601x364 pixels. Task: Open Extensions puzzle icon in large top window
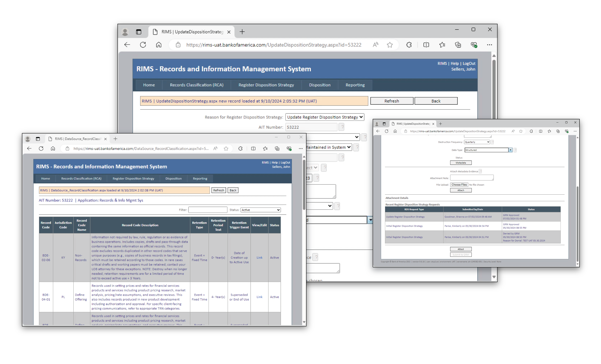(x=409, y=45)
